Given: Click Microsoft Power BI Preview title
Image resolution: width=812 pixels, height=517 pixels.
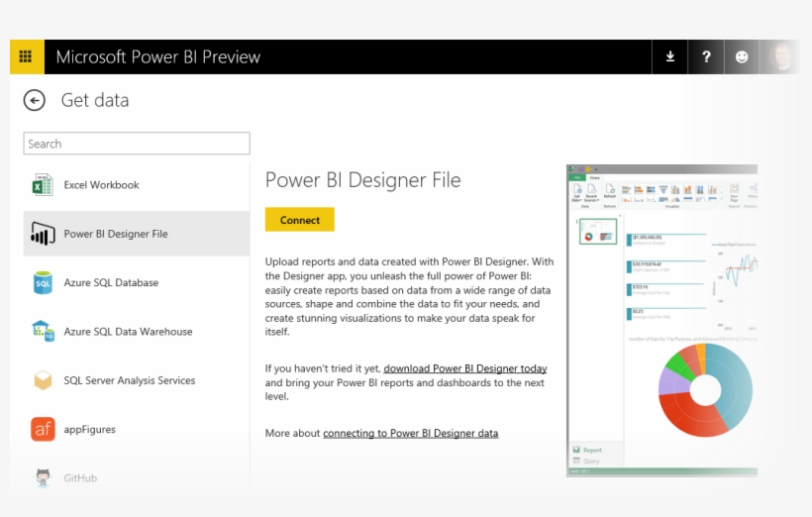Looking at the screenshot, I should click(x=158, y=56).
